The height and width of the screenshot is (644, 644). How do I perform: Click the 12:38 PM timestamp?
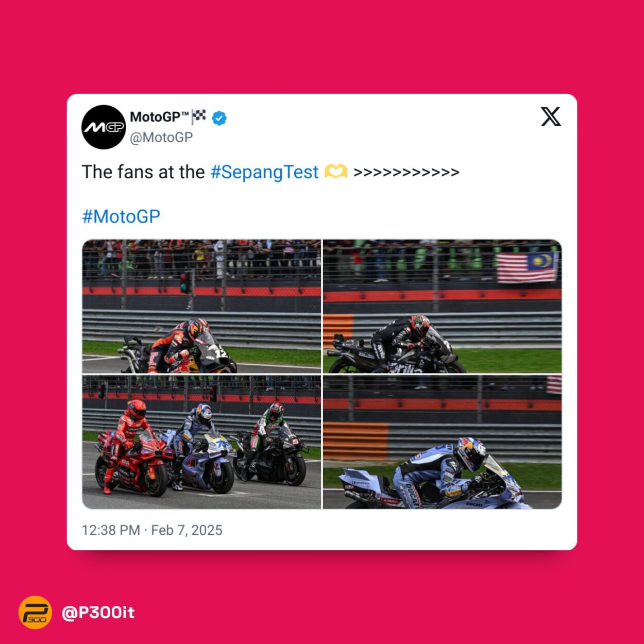111,530
